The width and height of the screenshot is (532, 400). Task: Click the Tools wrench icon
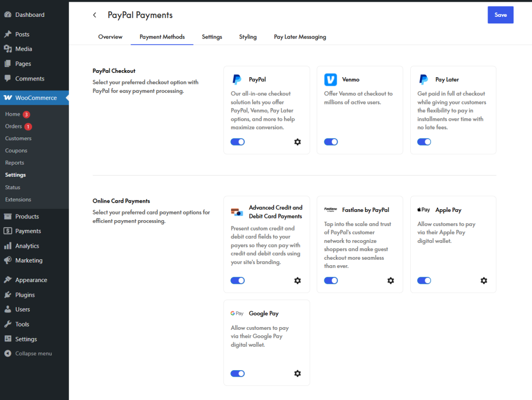point(8,324)
